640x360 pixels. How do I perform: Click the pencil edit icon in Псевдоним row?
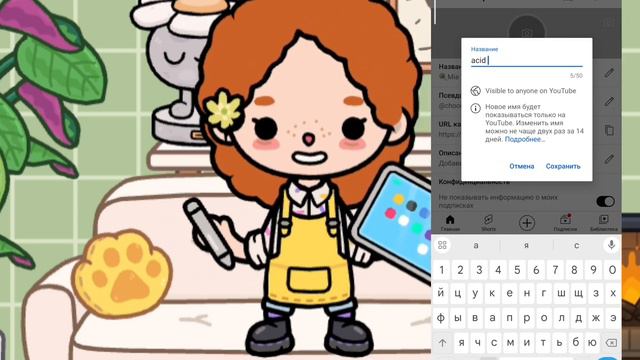point(609,101)
